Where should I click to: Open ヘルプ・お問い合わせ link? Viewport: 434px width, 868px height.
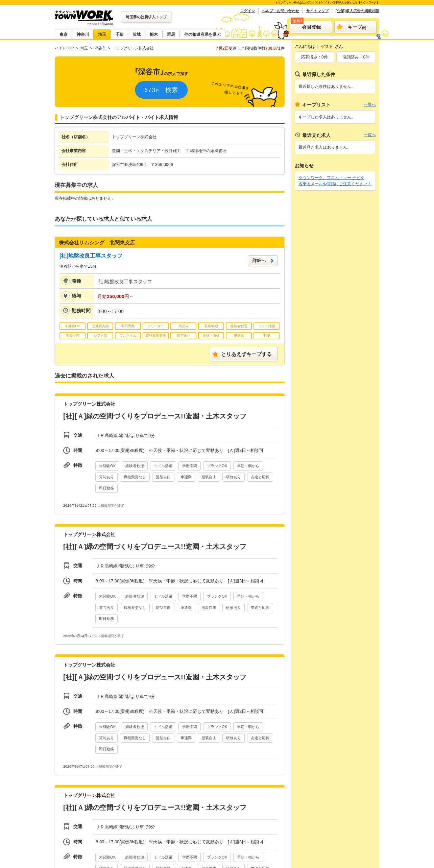[281, 11]
